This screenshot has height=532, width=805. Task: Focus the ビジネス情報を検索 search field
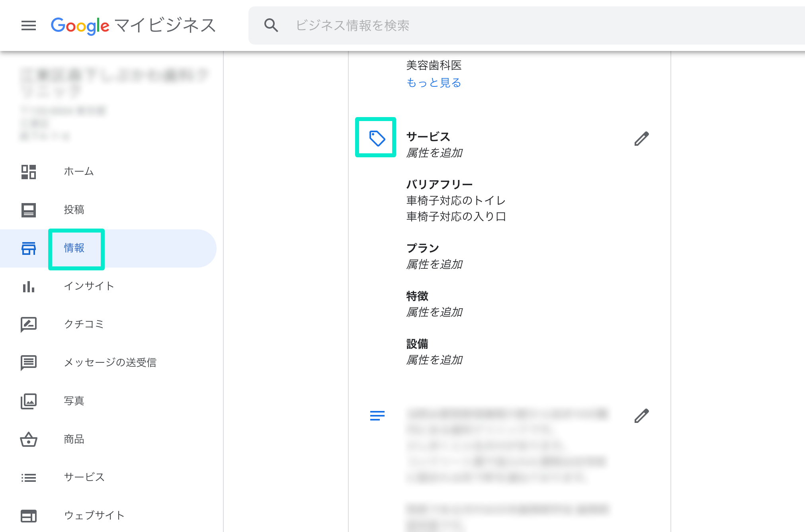(x=518, y=25)
